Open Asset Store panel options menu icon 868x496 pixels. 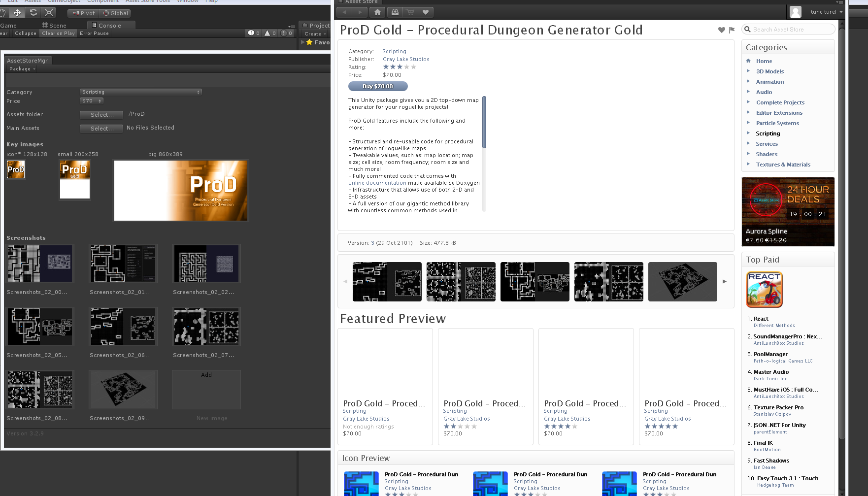coord(839,2)
